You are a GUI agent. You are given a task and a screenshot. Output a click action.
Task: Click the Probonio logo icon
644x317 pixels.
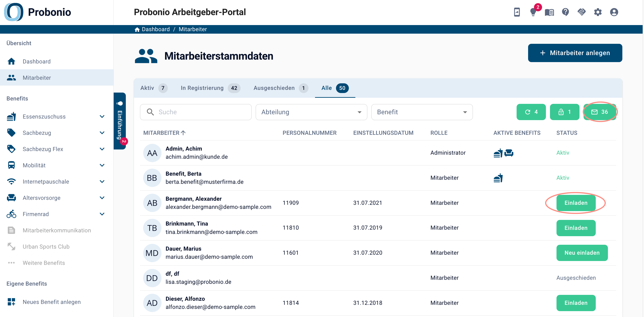(x=14, y=12)
